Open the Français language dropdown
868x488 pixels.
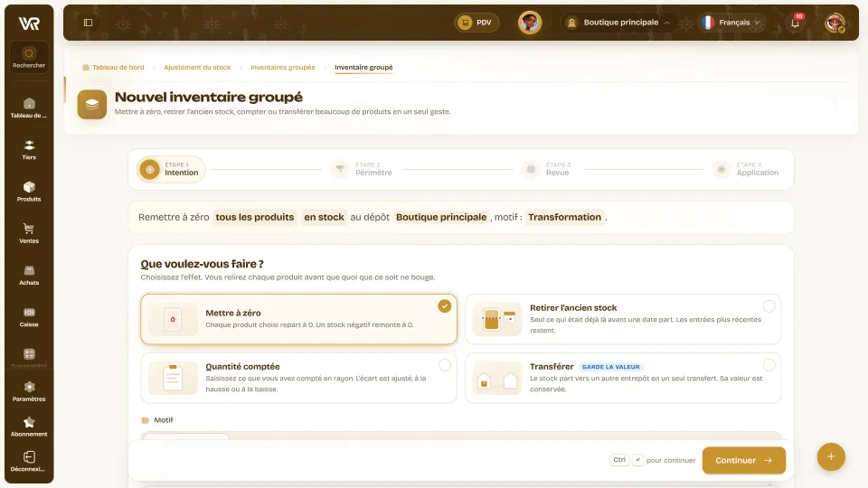731,23
